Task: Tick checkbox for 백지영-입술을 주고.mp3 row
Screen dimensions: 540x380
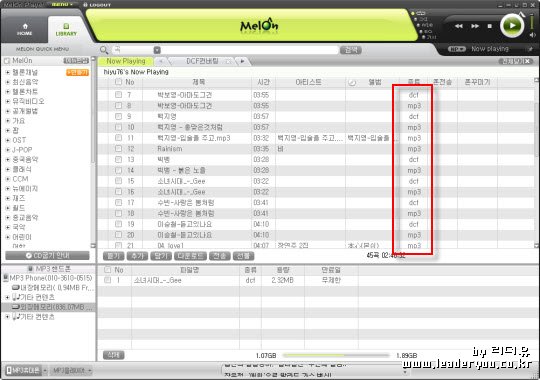Action: (118, 138)
